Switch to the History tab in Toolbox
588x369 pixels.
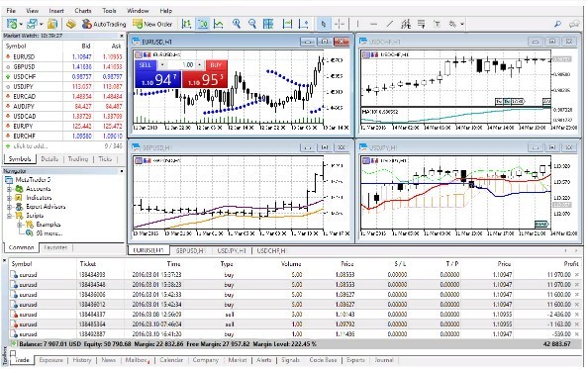82,360
